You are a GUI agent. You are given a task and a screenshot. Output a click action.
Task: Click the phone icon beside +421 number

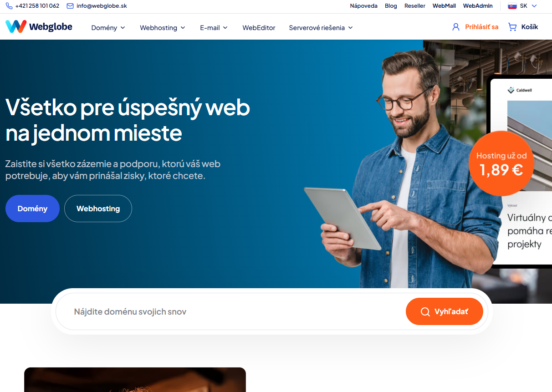tap(9, 6)
